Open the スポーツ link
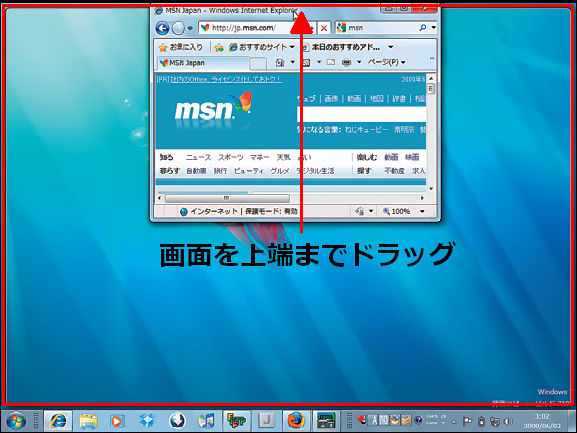Screen dimensions: 577x433 [231, 157]
